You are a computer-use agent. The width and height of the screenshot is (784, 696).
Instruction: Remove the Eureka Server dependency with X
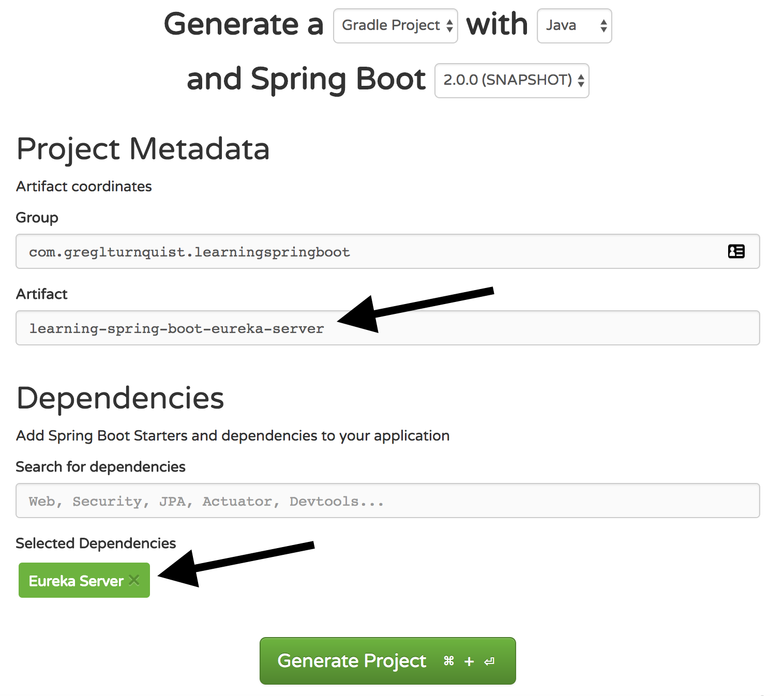(134, 580)
